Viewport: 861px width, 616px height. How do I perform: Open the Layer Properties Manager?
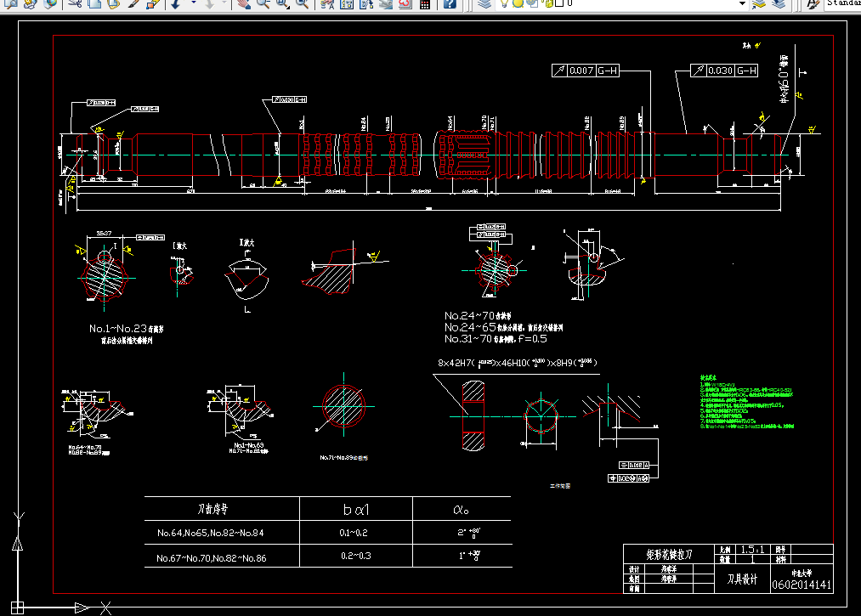pyautogui.click(x=484, y=3)
